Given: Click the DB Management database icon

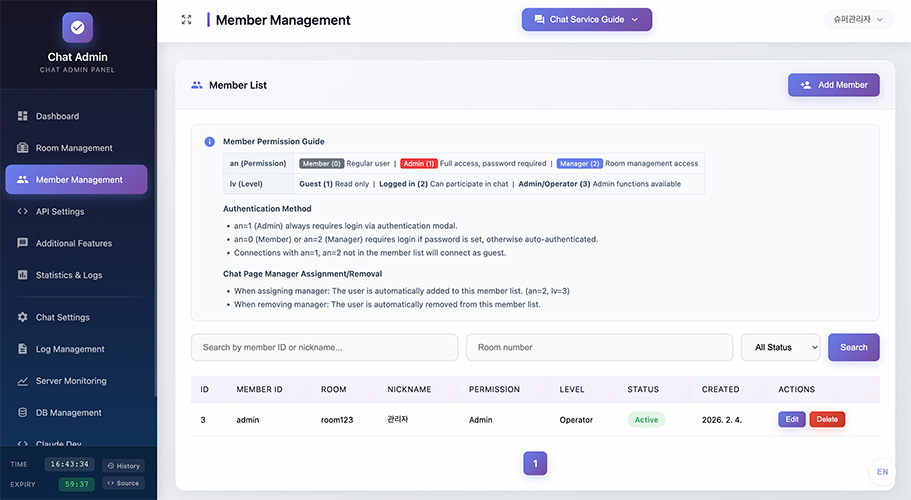Looking at the screenshot, I should click(x=23, y=412).
